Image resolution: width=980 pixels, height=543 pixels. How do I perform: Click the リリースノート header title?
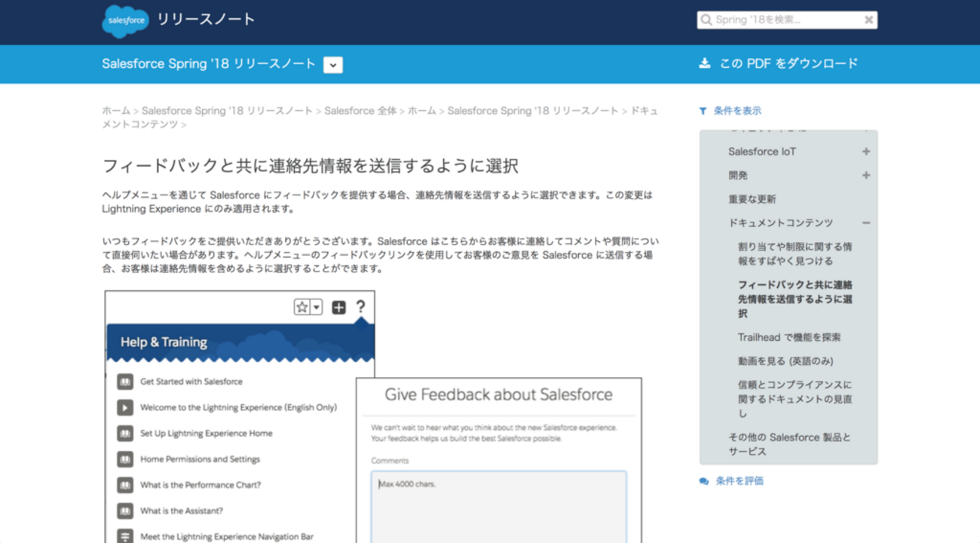coord(206,20)
